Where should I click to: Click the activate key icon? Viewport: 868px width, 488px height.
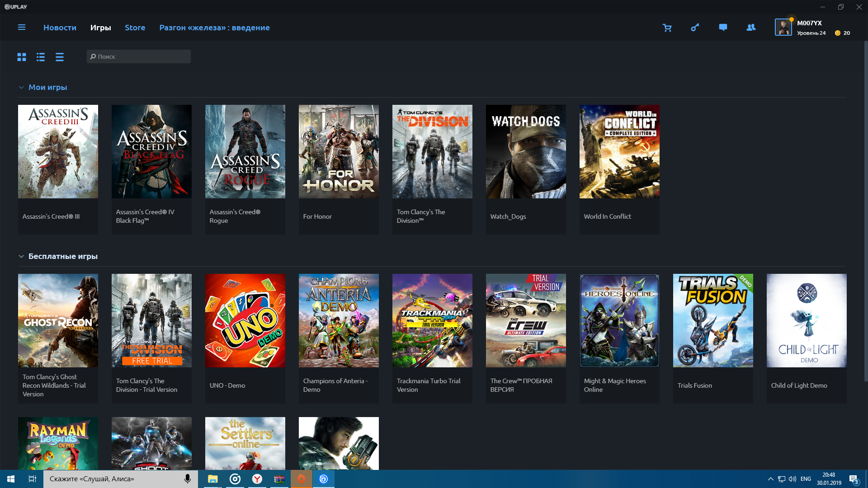click(695, 28)
